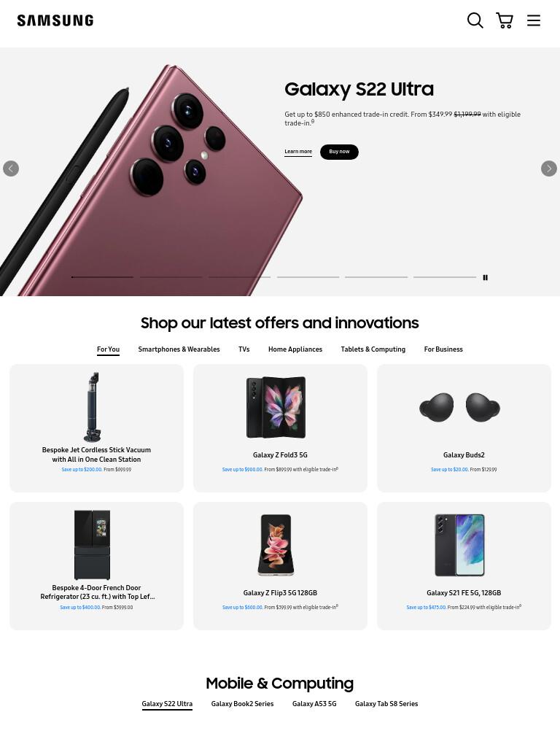The width and height of the screenshot is (560, 747).
Task: Go to next carousel slide arrow
Action: point(548,169)
